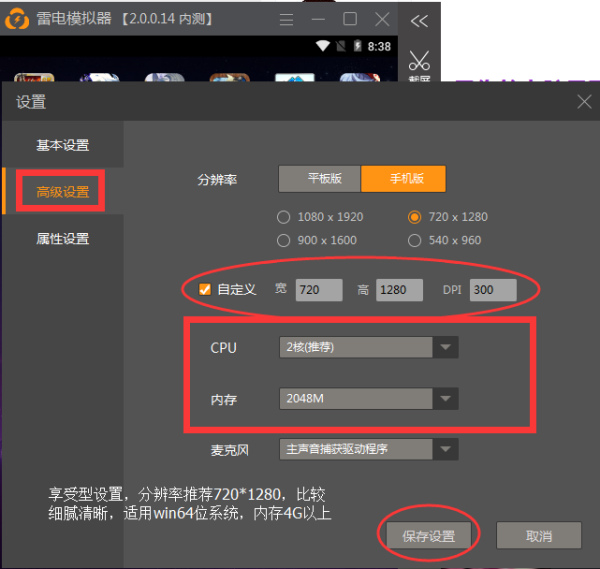600x569 pixels.
Task: Select the 1080 x 1920 resolution
Action: [320, 217]
